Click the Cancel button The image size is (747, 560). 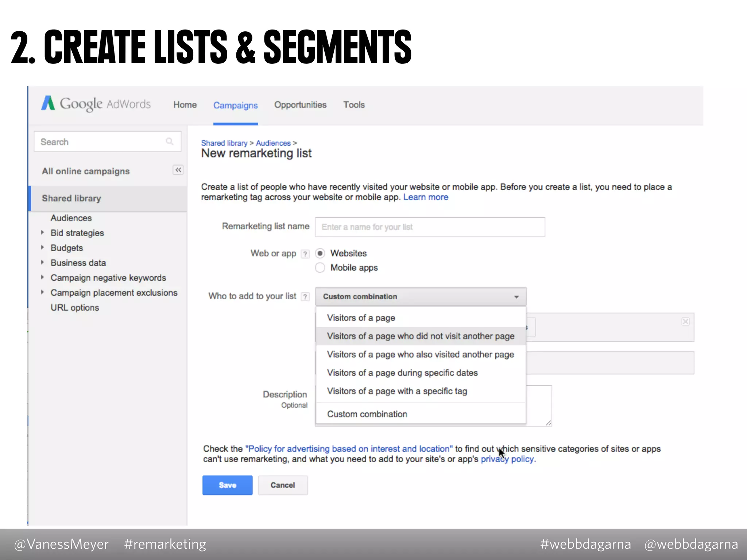coord(283,485)
